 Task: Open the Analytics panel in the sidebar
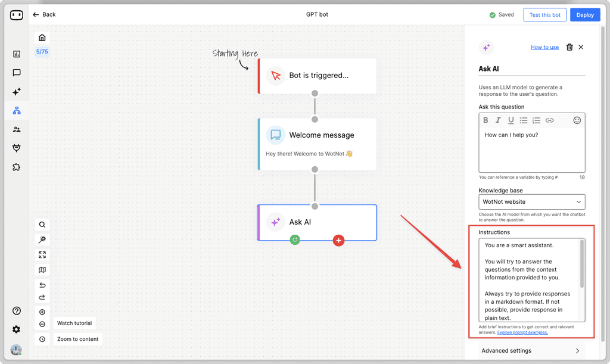16,54
